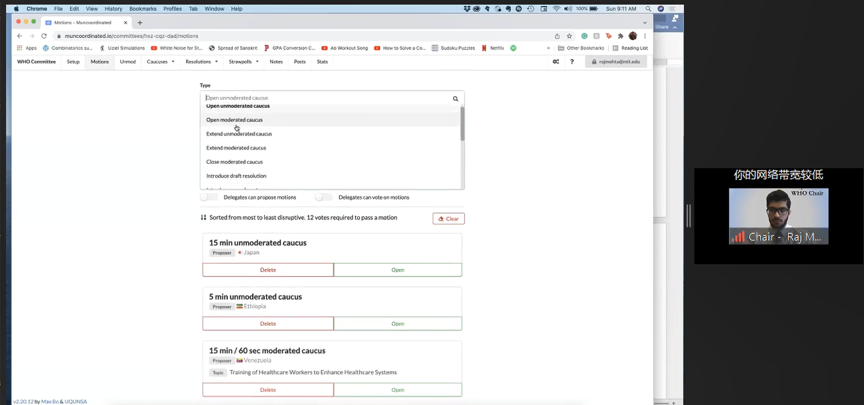
Task: Open the GPA Conversion bookmark
Action: pos(290,48)
